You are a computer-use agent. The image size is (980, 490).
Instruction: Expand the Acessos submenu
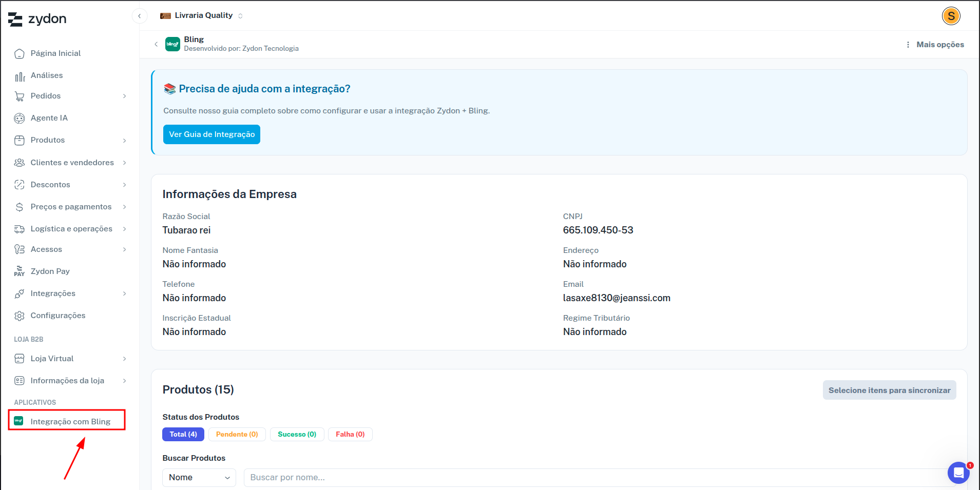[x=125, y=249]
